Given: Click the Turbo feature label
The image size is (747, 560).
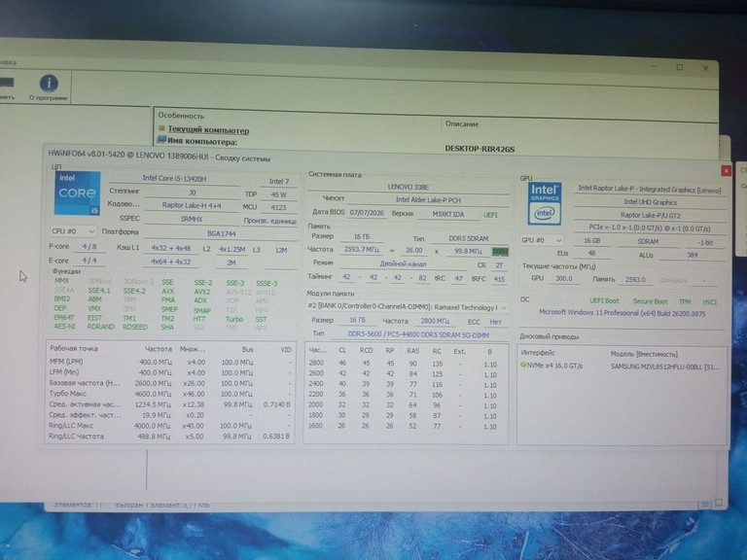Looking at the screenshot, I should pyautogui.click(x=234, y=320).
